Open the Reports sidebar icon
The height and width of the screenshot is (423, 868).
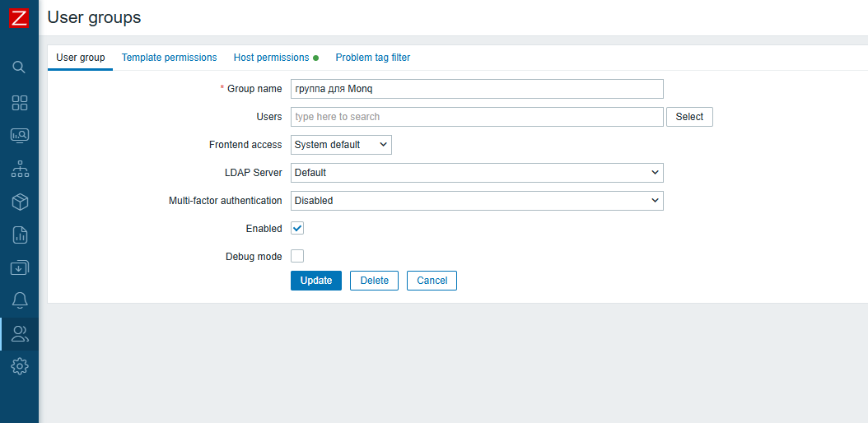(19, 235)
